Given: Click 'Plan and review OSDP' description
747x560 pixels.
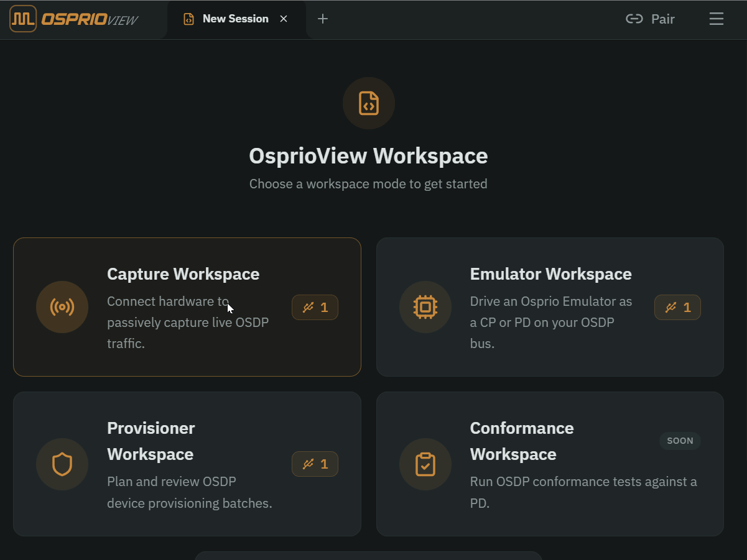Looking at the screenshot, I should pos(190,492).
